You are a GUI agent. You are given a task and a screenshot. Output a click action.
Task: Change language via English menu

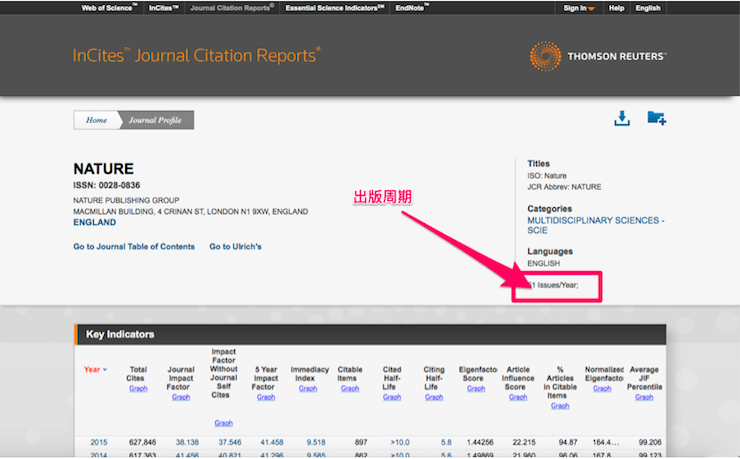click(x=648, y=8)
